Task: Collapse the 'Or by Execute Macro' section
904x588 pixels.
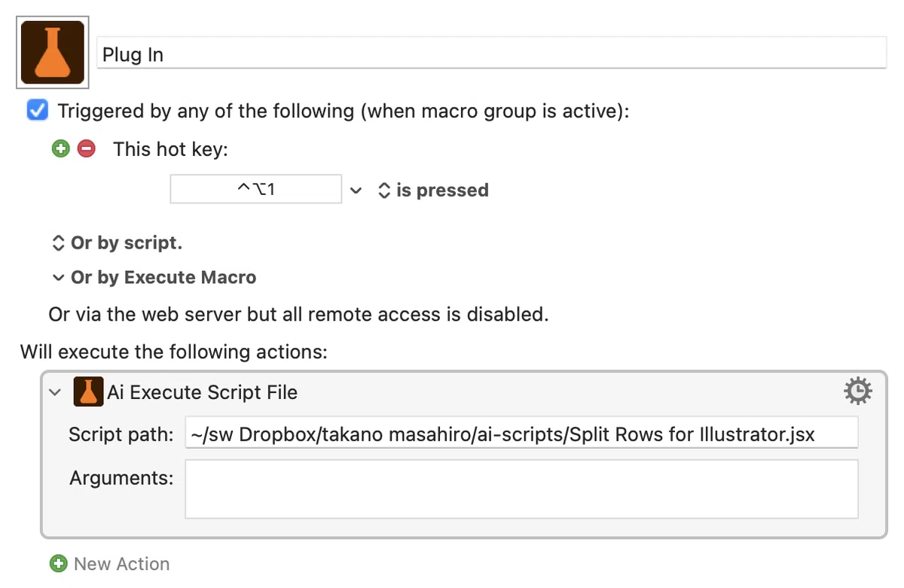Action: coord(154,277)
